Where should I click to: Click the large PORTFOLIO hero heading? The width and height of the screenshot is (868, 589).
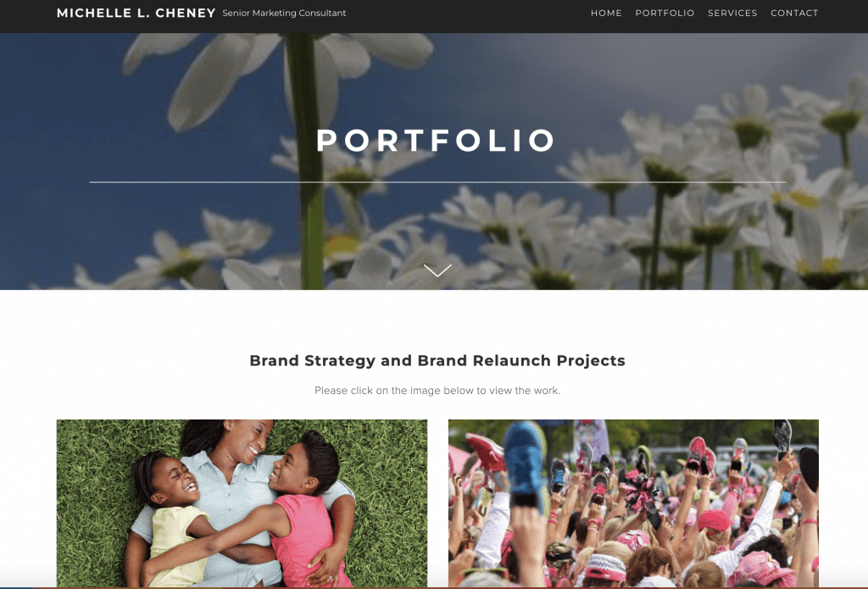click(437, 140)
